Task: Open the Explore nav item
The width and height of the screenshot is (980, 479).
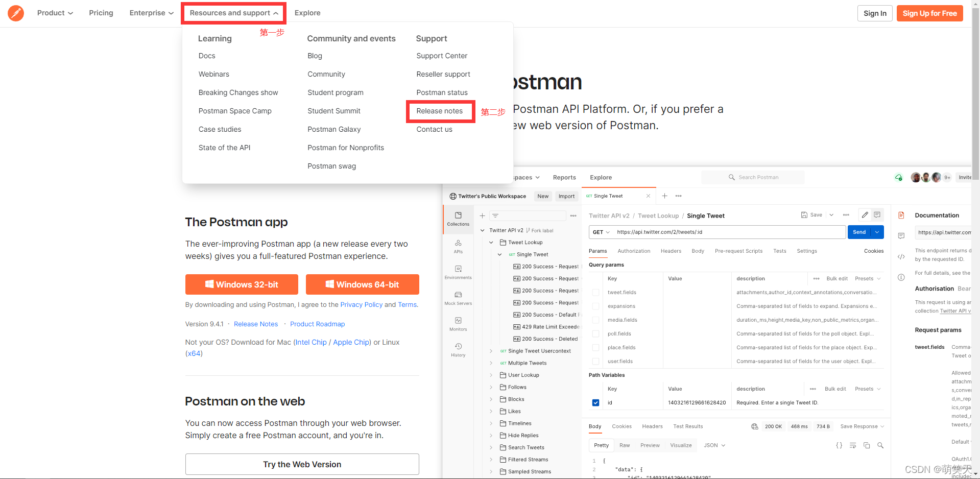Action: (307, 13)
